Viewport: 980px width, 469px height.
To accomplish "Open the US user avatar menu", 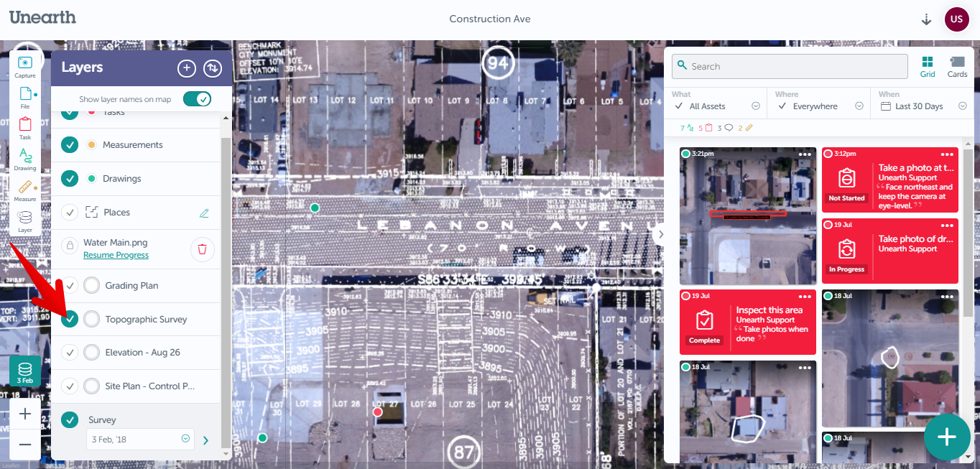I will (956, 19).
